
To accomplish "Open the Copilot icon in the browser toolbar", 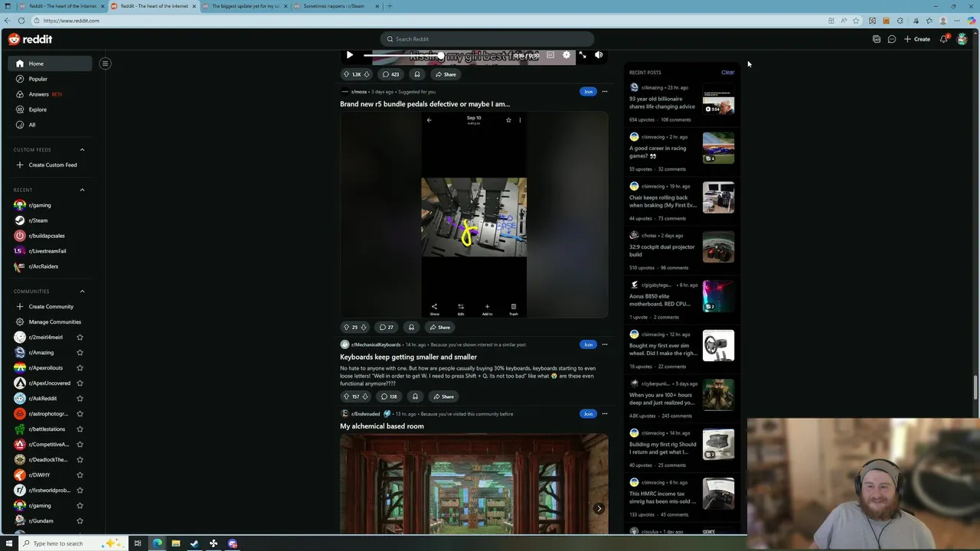I will (972, 21).
